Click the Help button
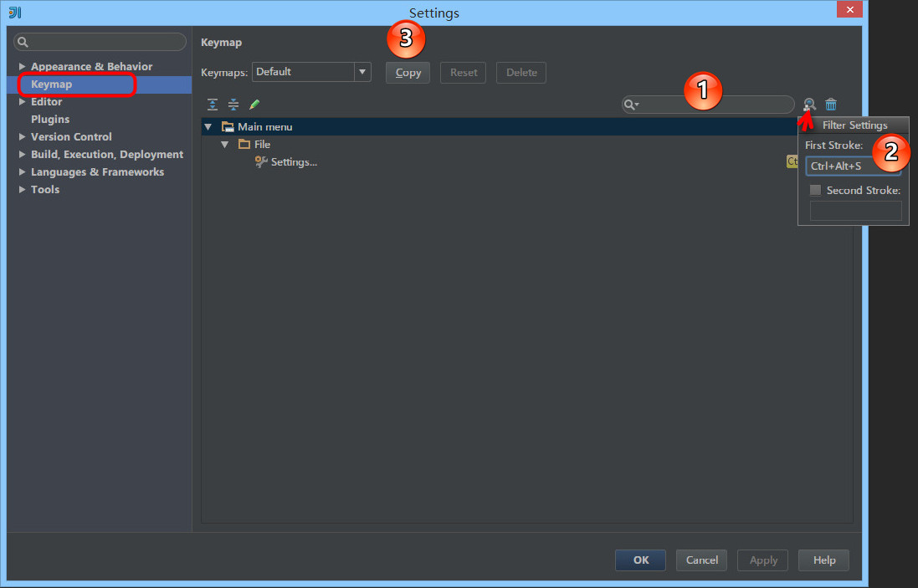 click(x=823, y=560)
